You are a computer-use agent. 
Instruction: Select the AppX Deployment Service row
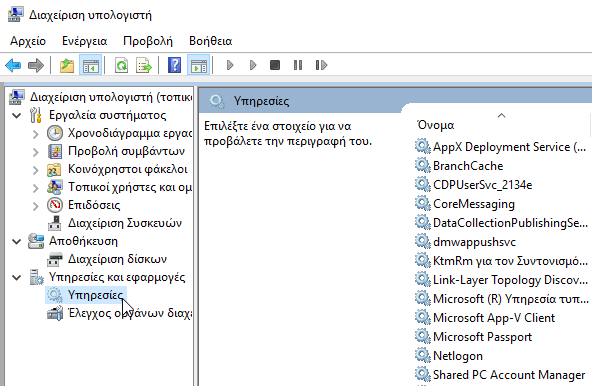[509, 147]
